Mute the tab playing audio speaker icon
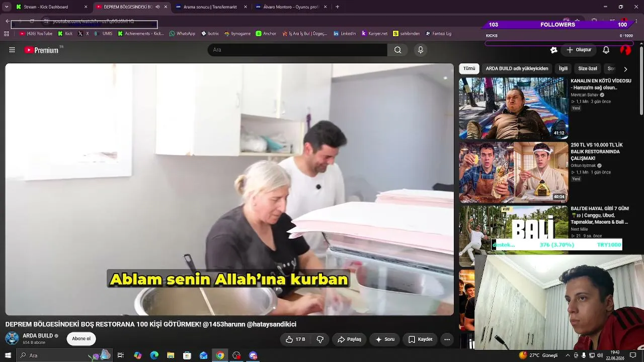The height and width of the screenshot is (362, 644). [x=157, y=7]
